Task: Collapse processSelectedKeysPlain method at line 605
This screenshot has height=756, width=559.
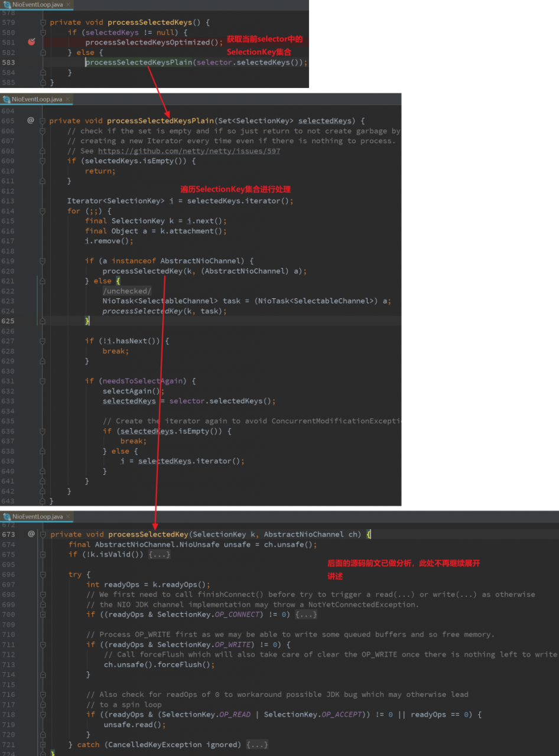Action: pyautogui.click(x=43, y=120)
